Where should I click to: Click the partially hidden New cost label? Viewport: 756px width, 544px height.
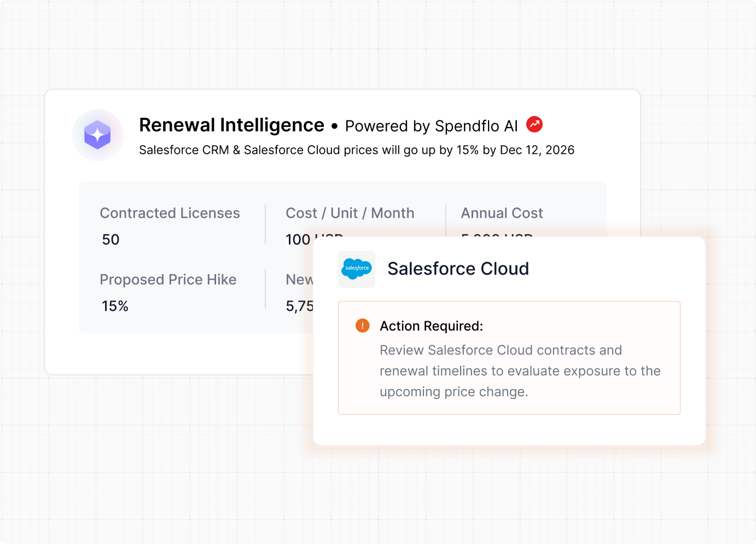(299, 280)
